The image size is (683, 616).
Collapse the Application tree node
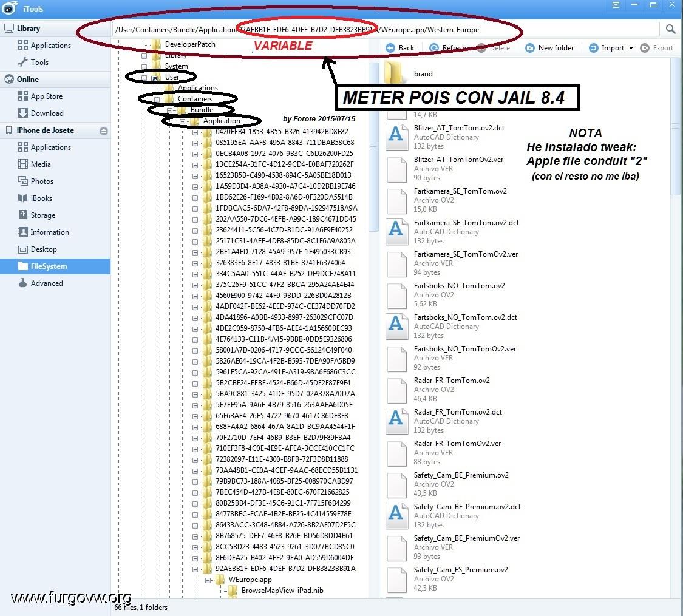[183, 121]
